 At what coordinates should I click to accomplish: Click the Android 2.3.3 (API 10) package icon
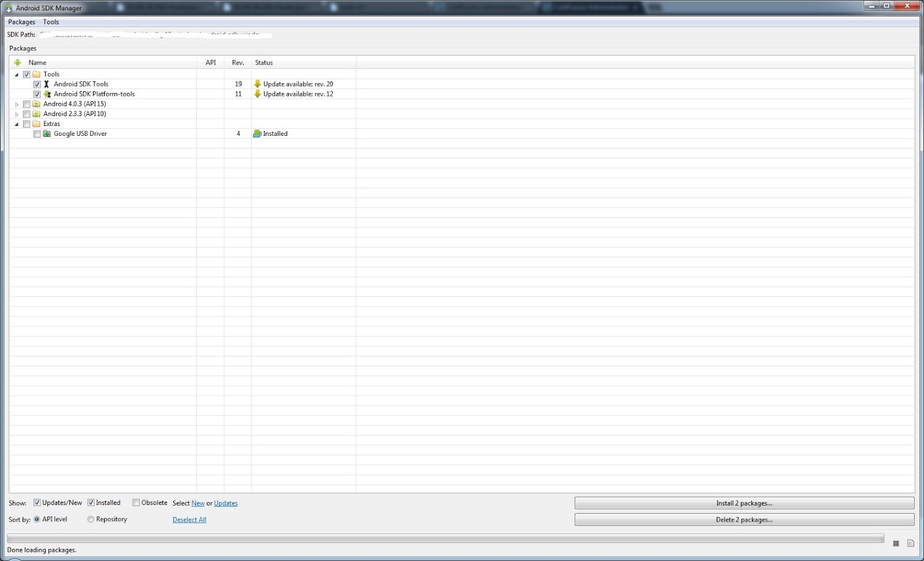tap(37, 114)
